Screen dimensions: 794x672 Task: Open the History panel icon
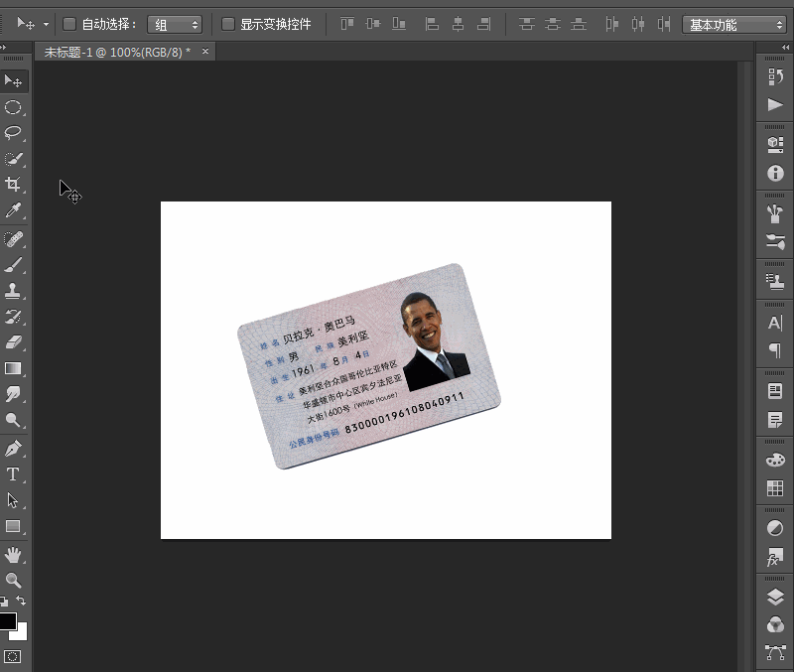pyautogui.click(x=774, y=77)
